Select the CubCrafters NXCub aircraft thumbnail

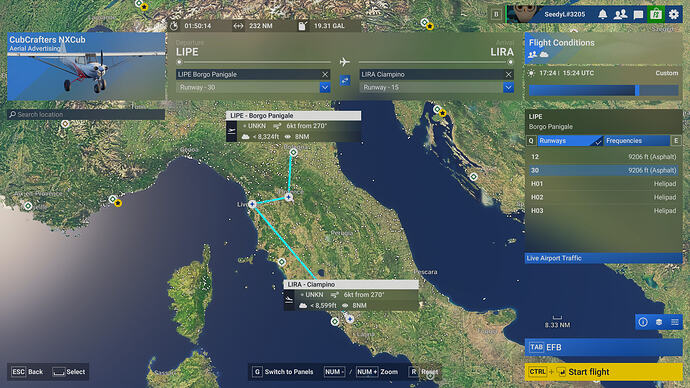click(86, 66)
